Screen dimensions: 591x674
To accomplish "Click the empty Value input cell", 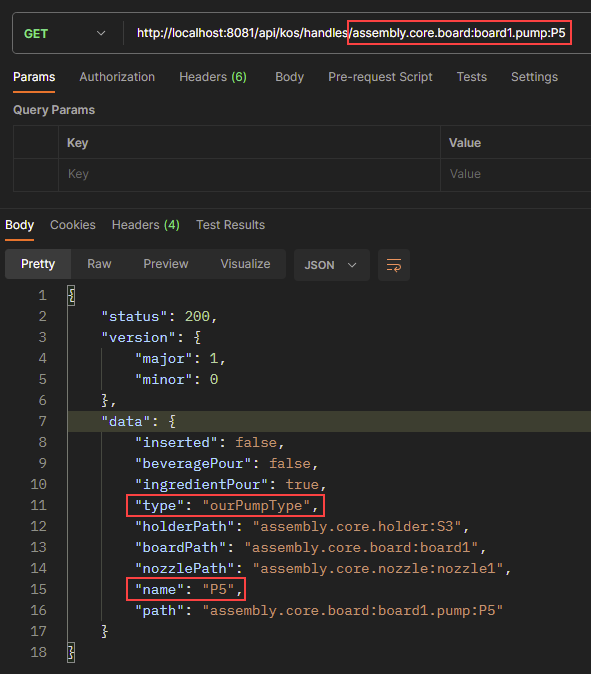I will pos(516,175).
